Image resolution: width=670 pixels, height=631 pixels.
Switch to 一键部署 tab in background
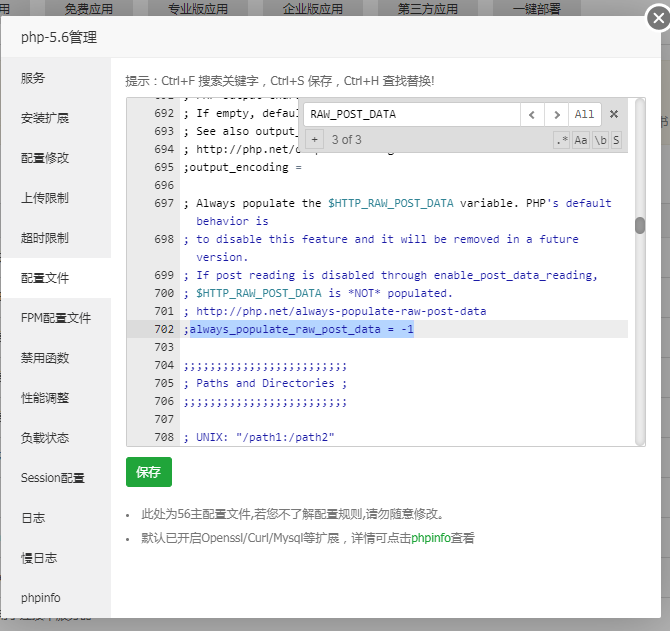click(x=536, y=8)
